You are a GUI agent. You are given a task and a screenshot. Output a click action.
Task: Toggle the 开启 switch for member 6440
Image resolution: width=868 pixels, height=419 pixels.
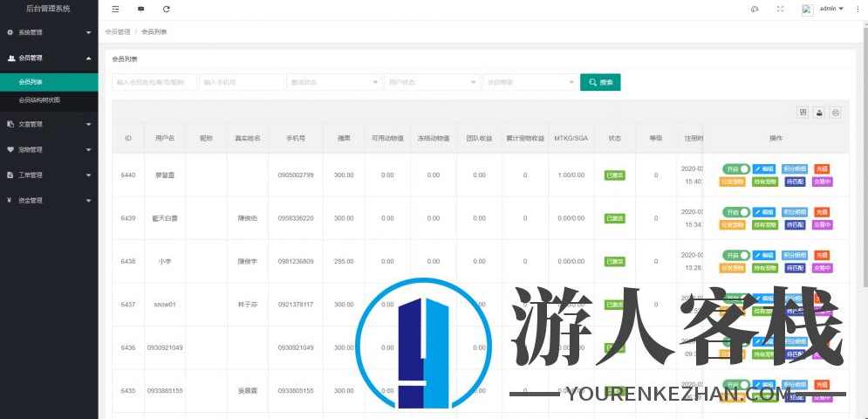[736, 168]
